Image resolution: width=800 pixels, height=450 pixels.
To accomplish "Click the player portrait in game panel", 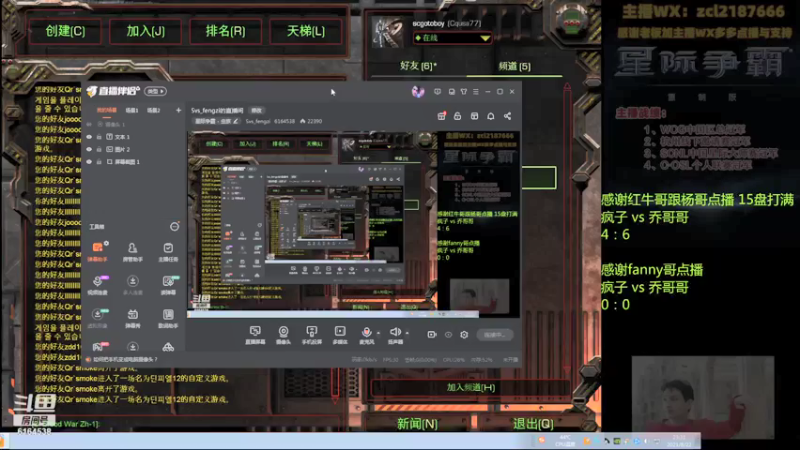I will click(388, 32).
